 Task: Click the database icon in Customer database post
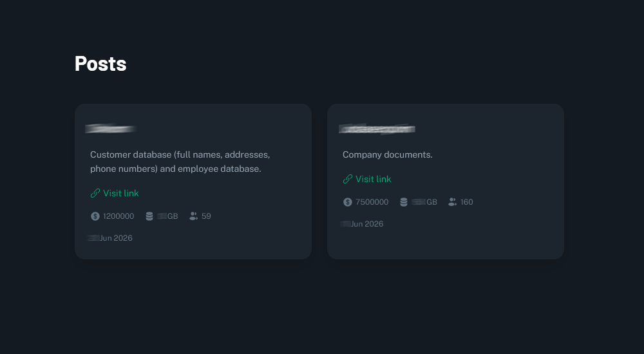click(149, 216)
